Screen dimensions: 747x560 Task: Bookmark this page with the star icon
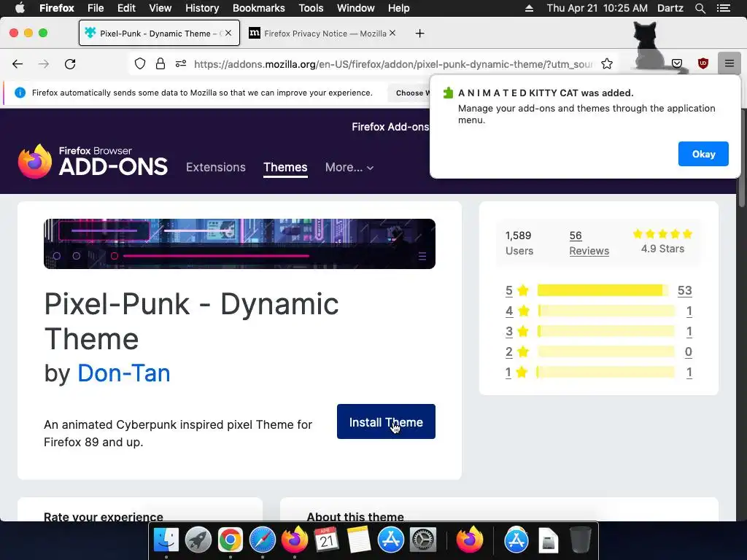coord(606,64)
